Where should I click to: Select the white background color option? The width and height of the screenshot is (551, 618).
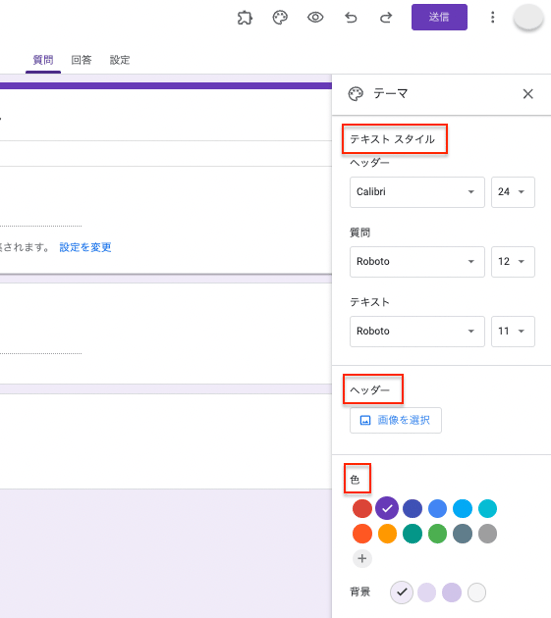click(x=477, y=592)
